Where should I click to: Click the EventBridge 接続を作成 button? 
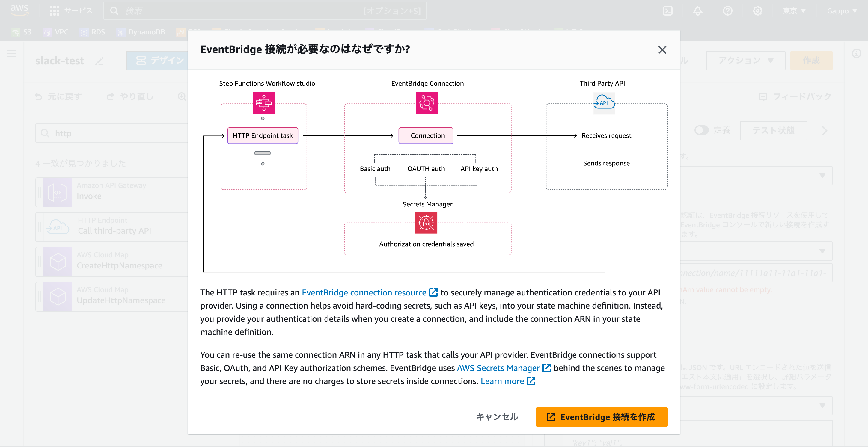click(x=601, y=417)
